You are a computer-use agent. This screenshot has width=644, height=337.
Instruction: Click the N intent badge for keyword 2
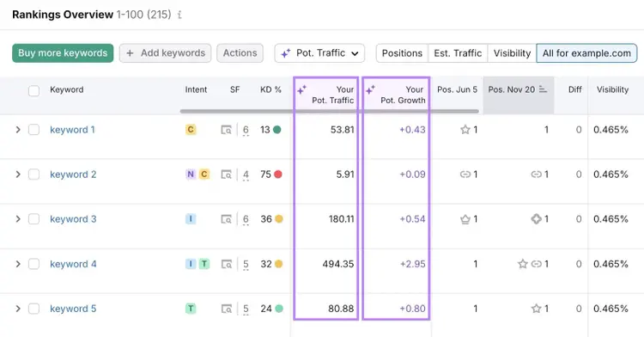click(x=191, y=175)
